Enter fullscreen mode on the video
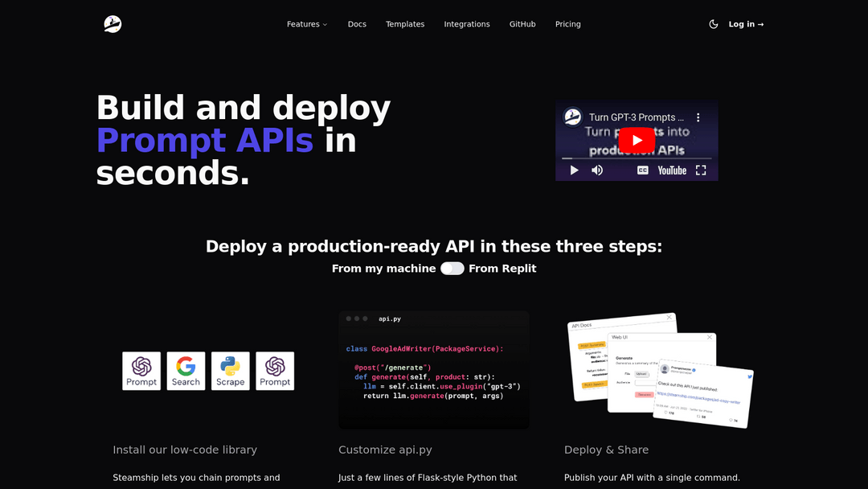Screen dimensions: 868x489 click(701, 170)
